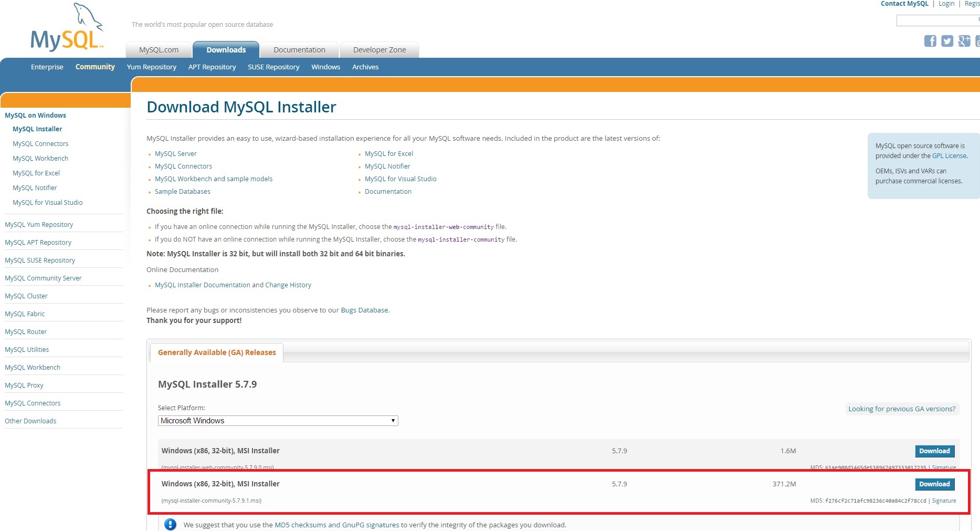Open Windows in the navigation bar

pyautogui.click(x=325, y=67)
